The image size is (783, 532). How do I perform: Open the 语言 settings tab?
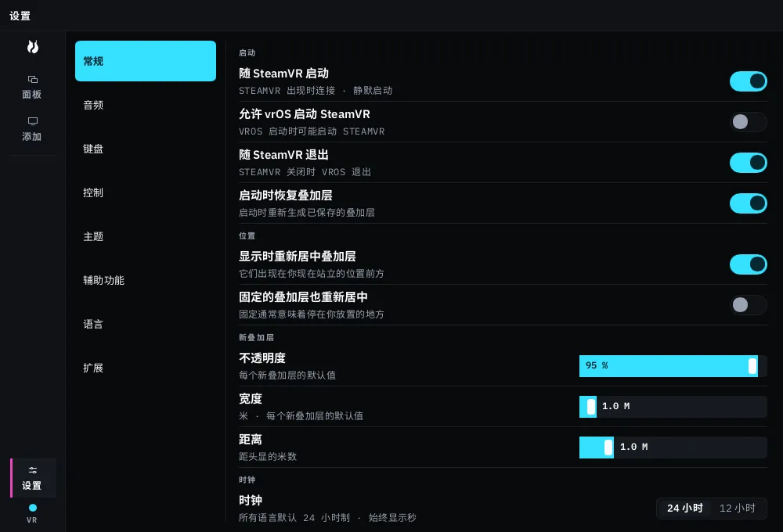click(x=146, y=325)
